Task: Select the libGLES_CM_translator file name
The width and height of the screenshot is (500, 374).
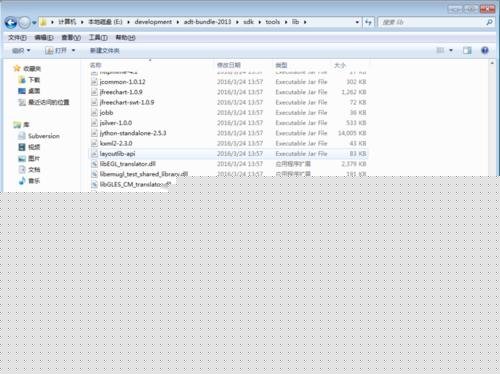Action: [x=135, y=184]
